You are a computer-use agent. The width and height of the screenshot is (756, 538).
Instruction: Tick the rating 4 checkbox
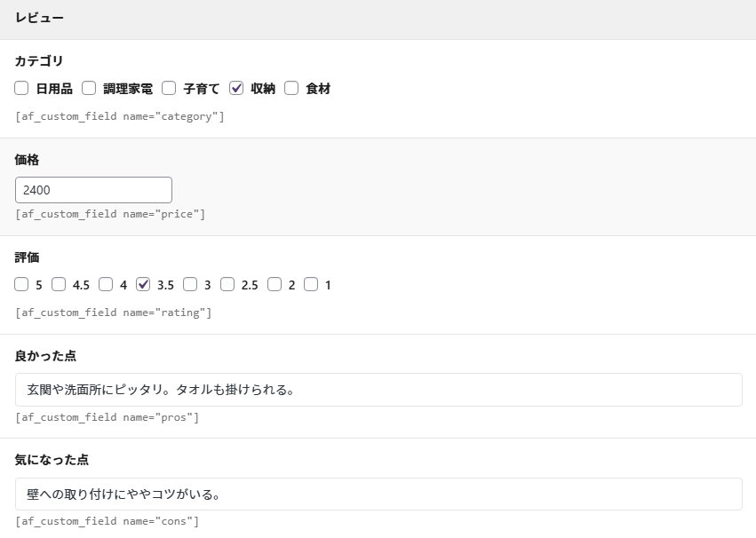pos(106,285)
